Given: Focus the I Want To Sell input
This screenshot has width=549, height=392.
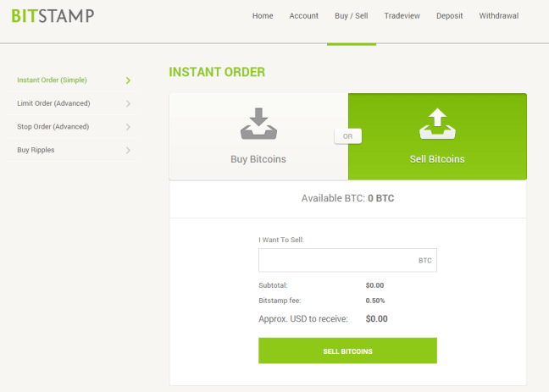Looking at the screenshot, I should tap(347, 260).
